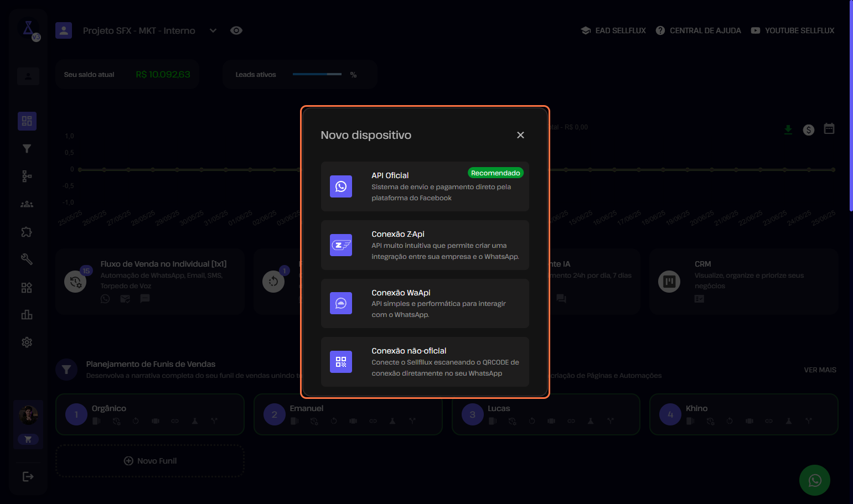Screen dimensions: 853x504
Task: Select the Conexão Z-Api option
Action: [425, 245]
